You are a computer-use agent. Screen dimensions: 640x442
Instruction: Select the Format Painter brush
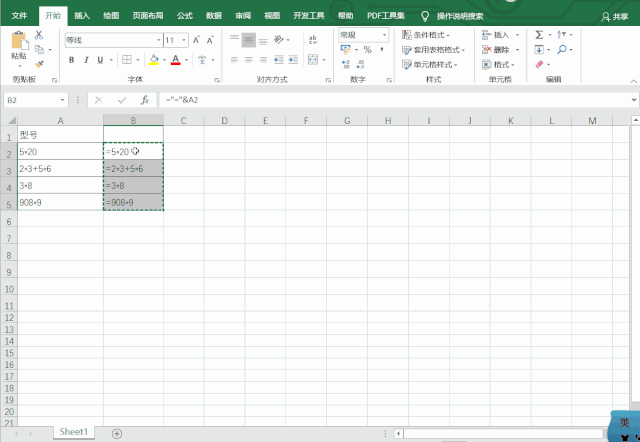click(39, 64)
